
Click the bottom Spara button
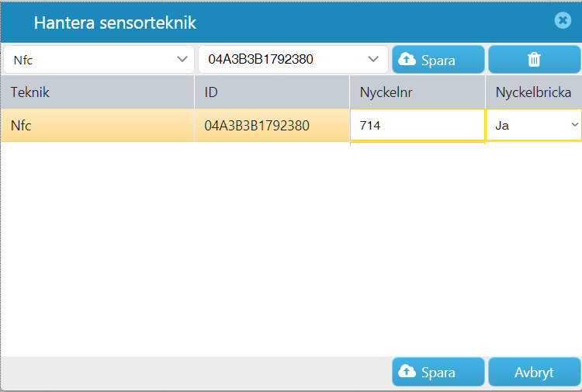click(x=438, y=372)
